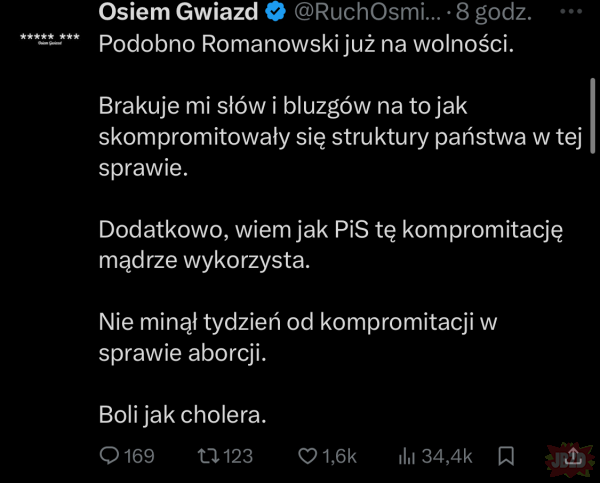This screenshot has width=600, height=483.
Task: Click the 123 reposts count
Action: point(237,456)
